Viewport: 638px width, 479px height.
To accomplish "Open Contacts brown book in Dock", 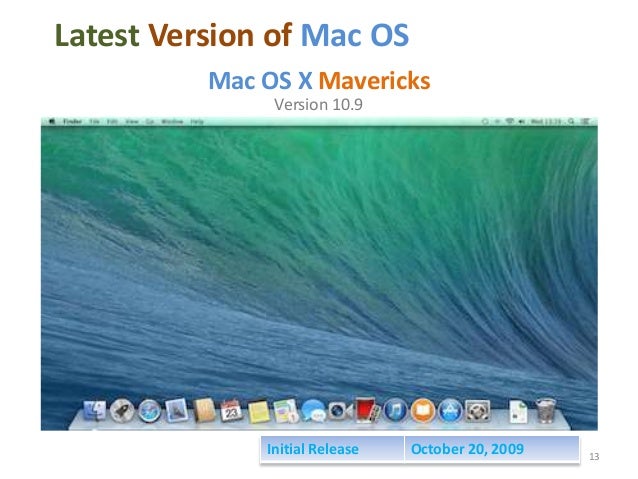I will click(204, 410).
